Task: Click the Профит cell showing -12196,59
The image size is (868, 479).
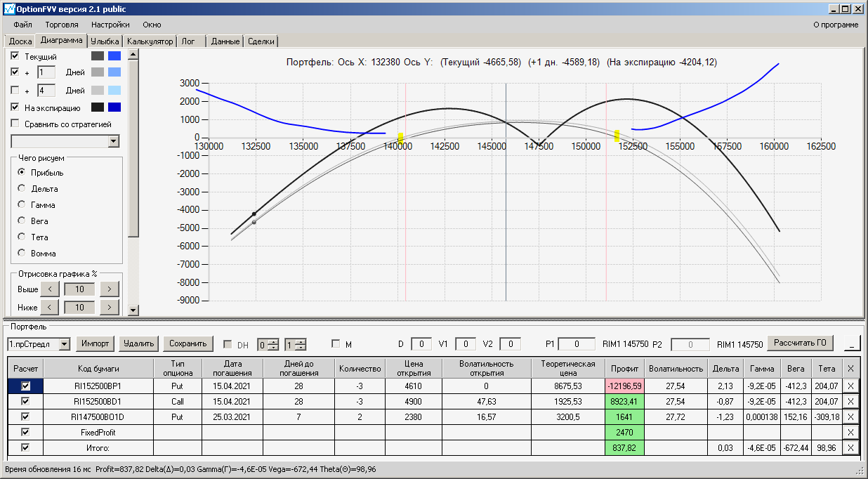Action: pyautogui.click(x=624, y=386)
